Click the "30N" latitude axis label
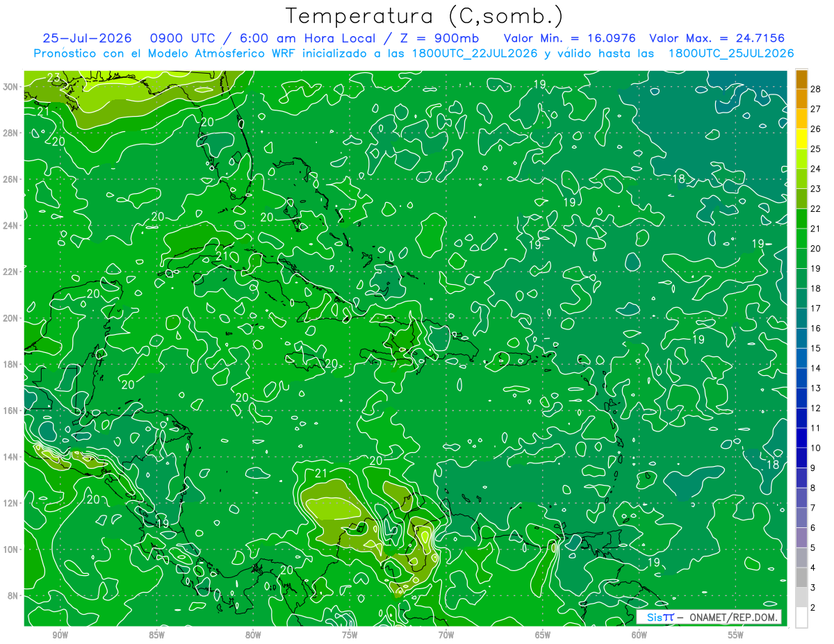 [11, 87]
